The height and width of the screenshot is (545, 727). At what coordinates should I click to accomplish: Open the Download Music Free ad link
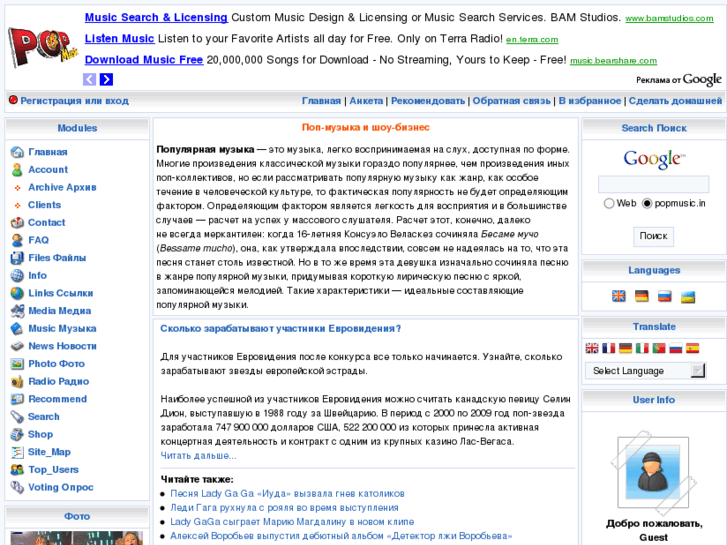coord(144,60)
